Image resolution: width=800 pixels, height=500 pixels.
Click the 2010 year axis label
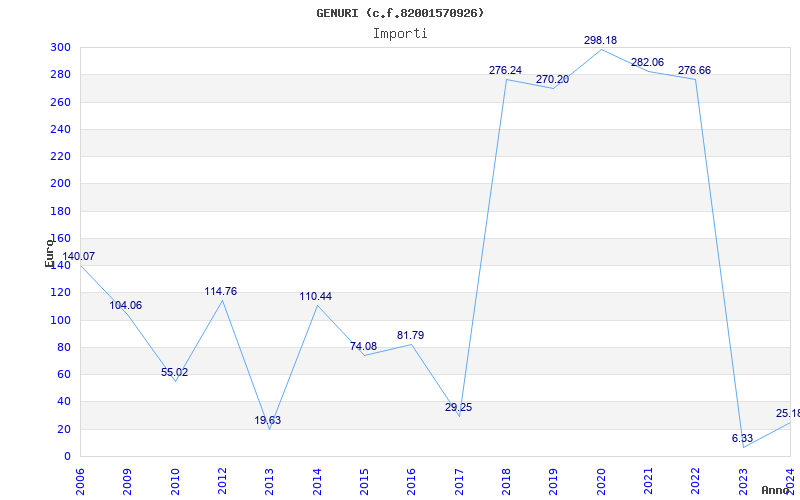[174, 481]
